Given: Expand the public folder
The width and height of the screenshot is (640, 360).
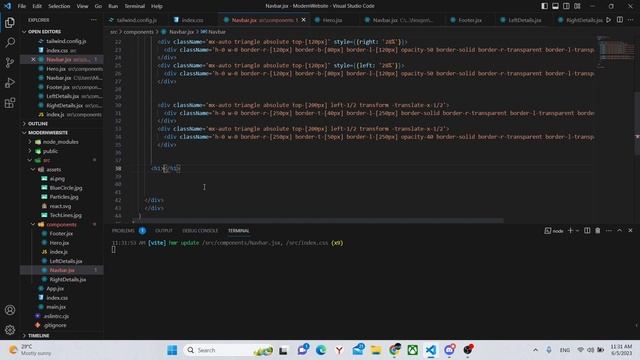Looking at the screenshot, I should pos(50,151).
